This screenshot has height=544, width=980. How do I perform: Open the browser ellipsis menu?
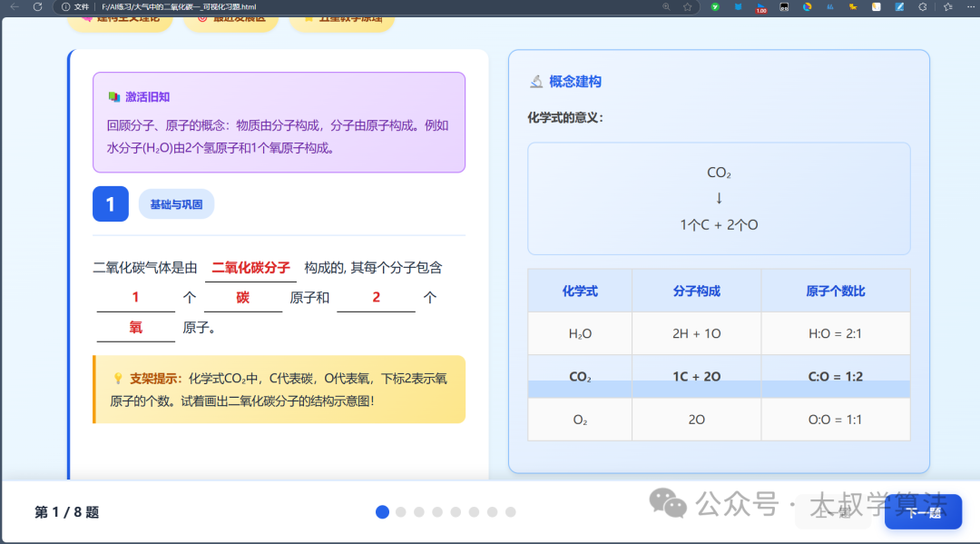[x=971, y=7]
